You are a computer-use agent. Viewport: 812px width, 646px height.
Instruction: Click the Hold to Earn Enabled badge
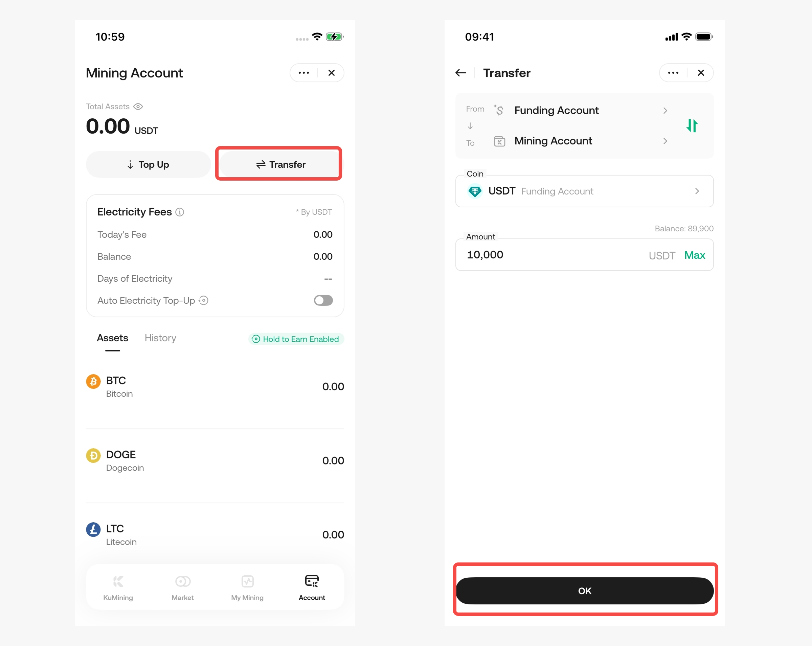tap(296, 339)
